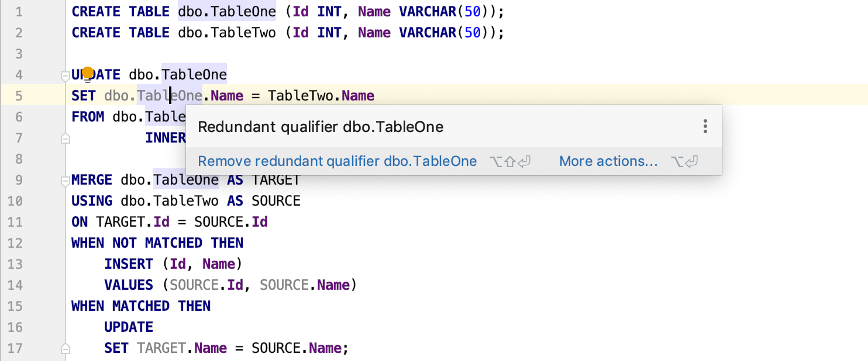Click the 'USING' keyword on line 10
868x361 pixels.
pos(92,201)
